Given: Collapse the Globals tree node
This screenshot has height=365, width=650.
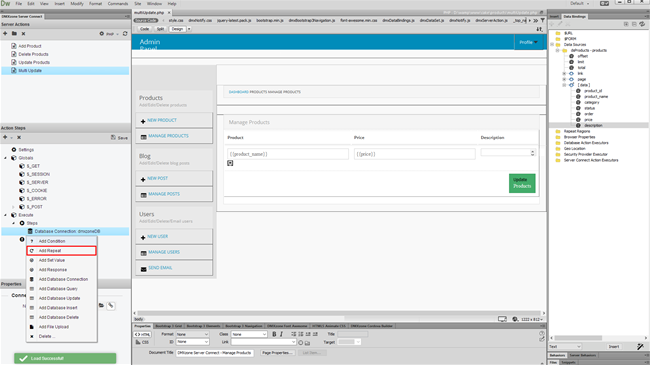Looking at the screenshot, I should [x=6, y=158].
